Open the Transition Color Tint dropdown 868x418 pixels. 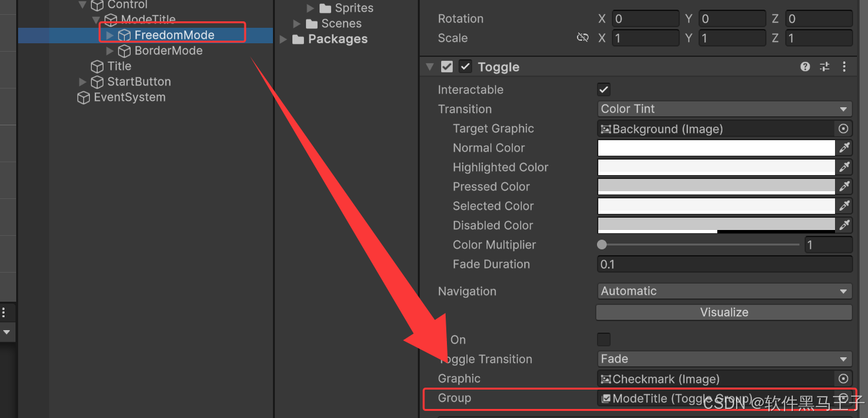pyautogui.click(x=724, y=109)
